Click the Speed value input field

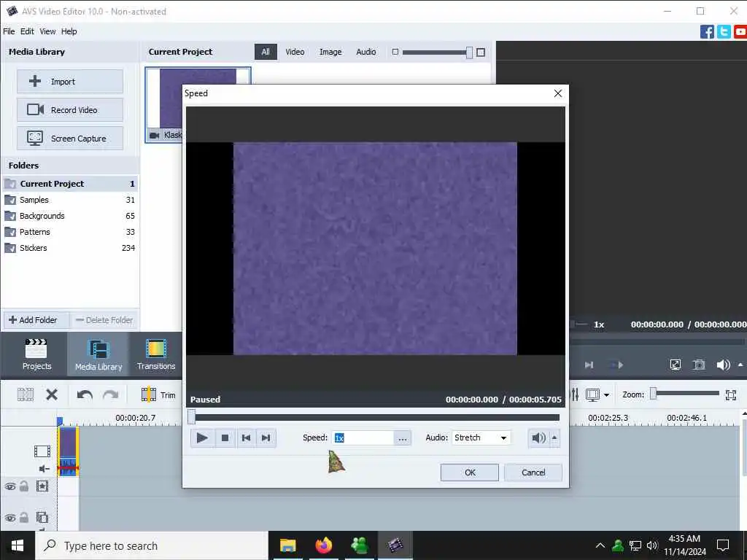[363, 438]
